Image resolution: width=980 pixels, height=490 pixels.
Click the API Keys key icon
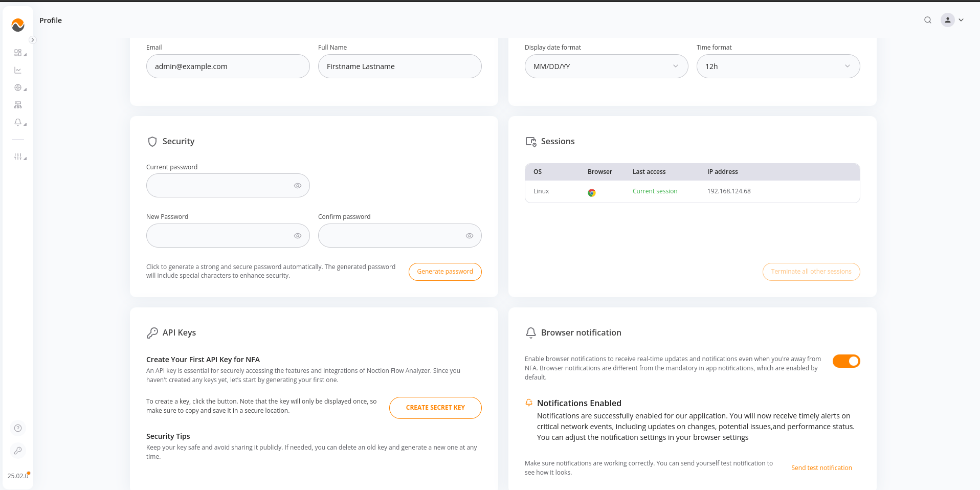[x=152, y=333]
